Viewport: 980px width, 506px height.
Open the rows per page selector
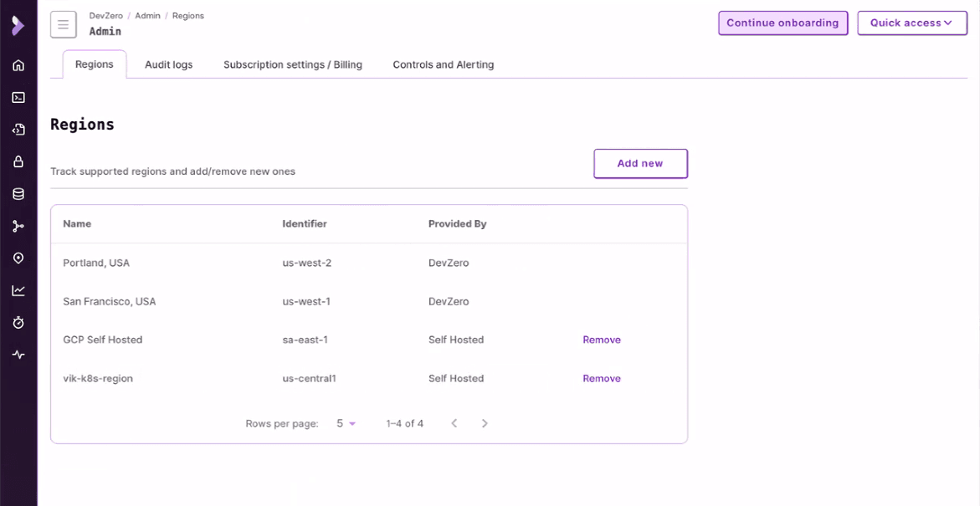click(x=346, y=423)
